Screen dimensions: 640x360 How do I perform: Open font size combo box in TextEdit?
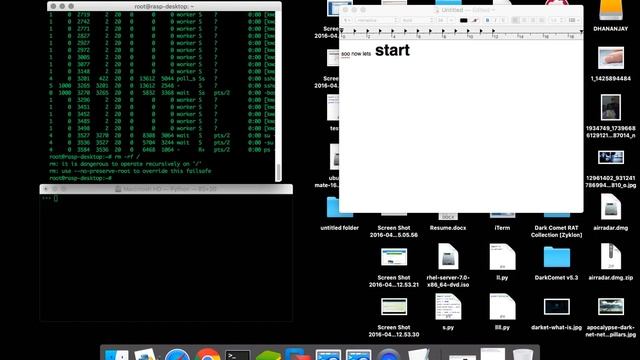click(445, 20)
